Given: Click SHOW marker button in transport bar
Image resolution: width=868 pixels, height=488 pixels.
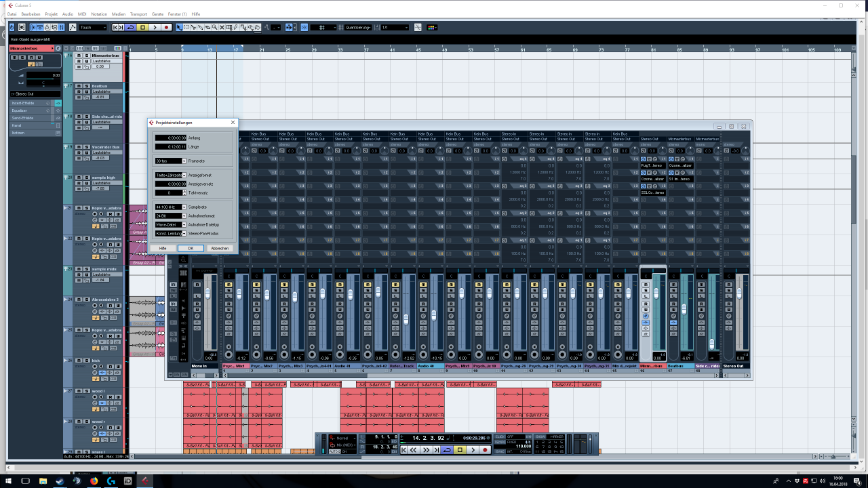Looking at the screenshot, I should coord(540,436).
